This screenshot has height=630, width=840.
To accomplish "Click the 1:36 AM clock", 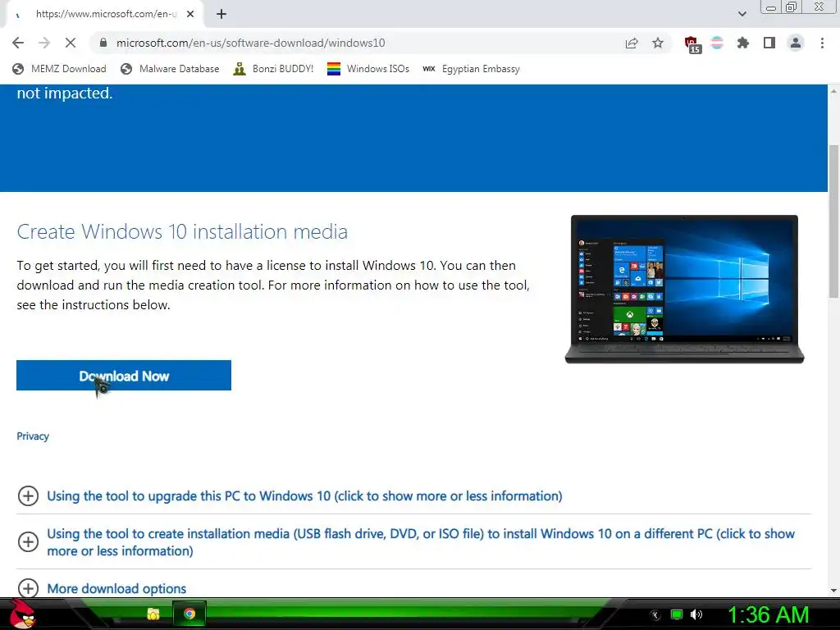I will pos(768,614).
